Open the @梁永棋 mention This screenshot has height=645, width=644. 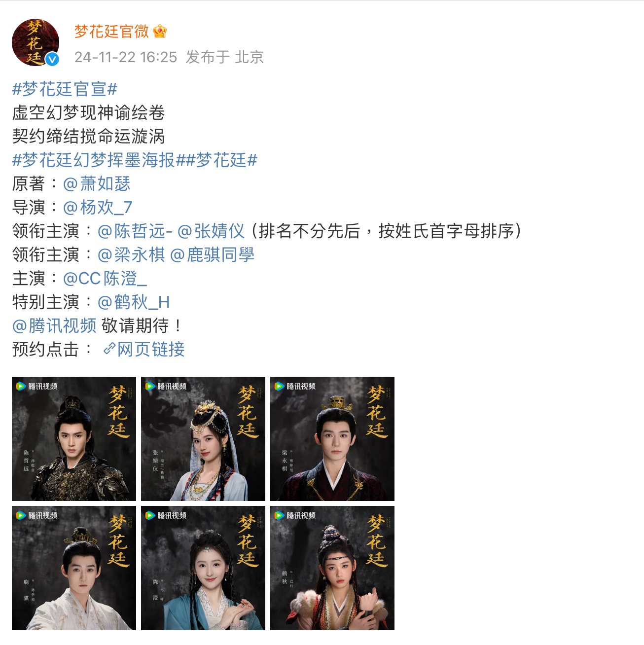click(131, 255)
